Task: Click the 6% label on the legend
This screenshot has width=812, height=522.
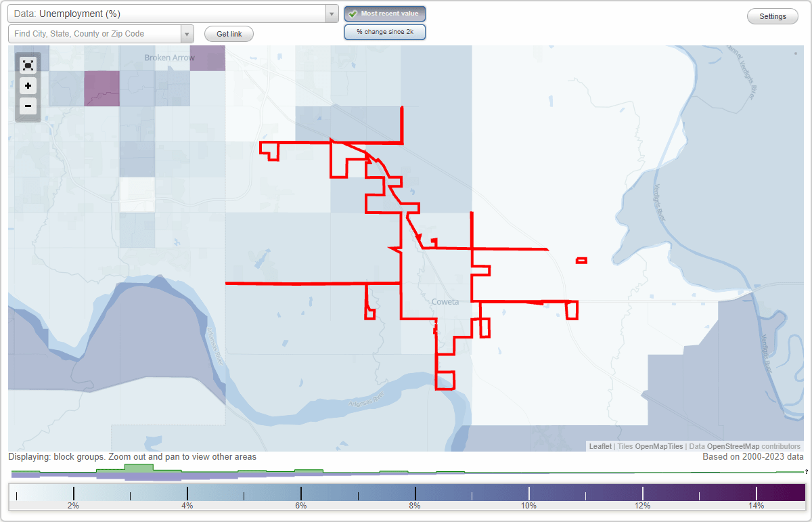Action: tap(301, 506)
